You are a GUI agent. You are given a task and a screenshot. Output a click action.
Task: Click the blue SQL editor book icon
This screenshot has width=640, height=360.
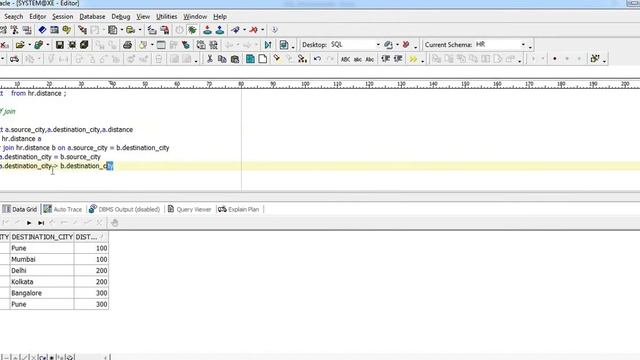42,30
